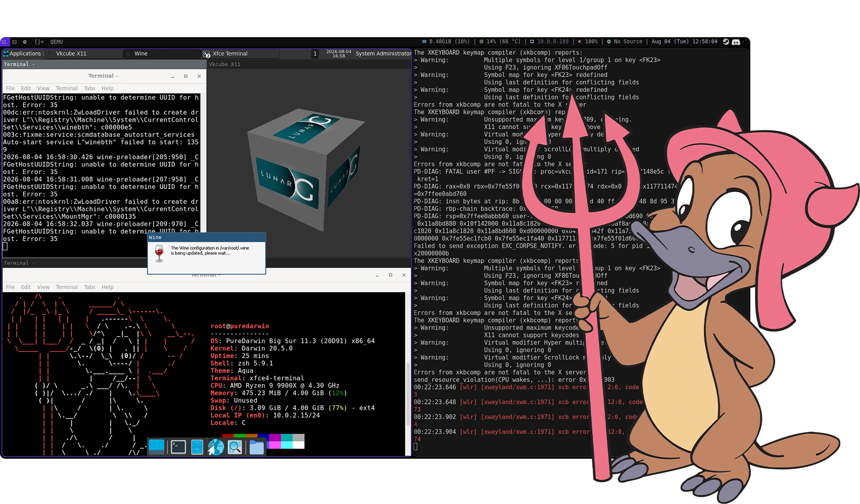
Task: Click the 10.0.0.189 network indicator
Action: tap(549, 42)
